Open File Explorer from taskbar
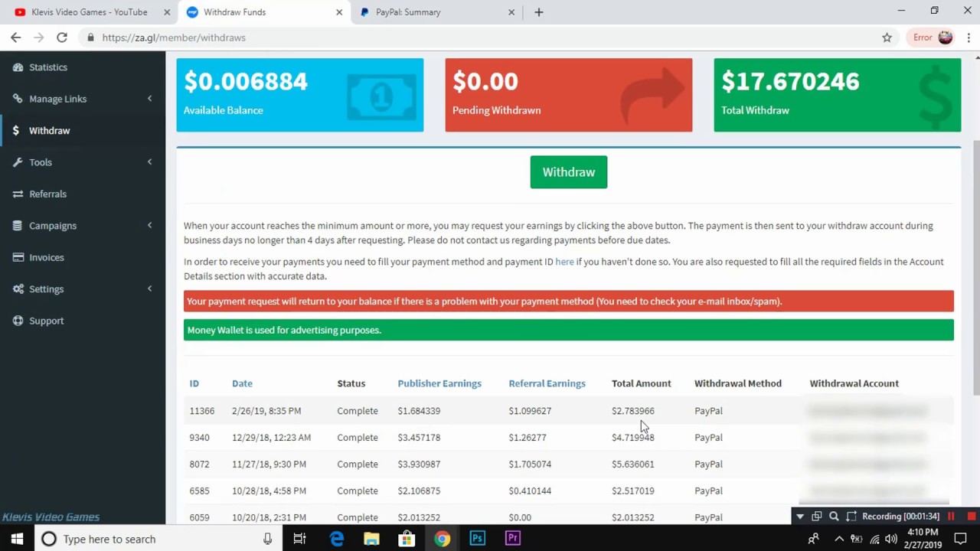Viewport: 980px width, 551px height. (371, 539)
